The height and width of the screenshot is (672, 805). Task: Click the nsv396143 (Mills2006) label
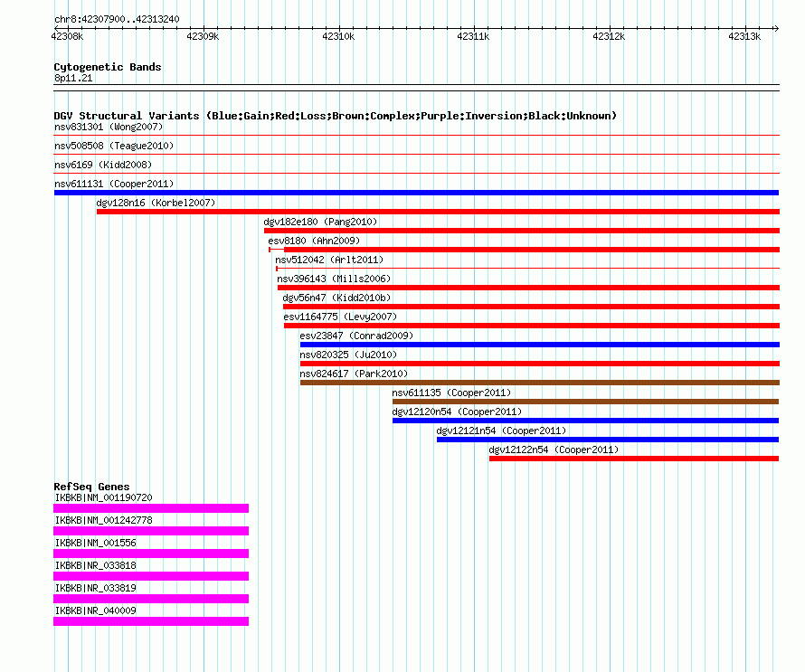point(334,279)
